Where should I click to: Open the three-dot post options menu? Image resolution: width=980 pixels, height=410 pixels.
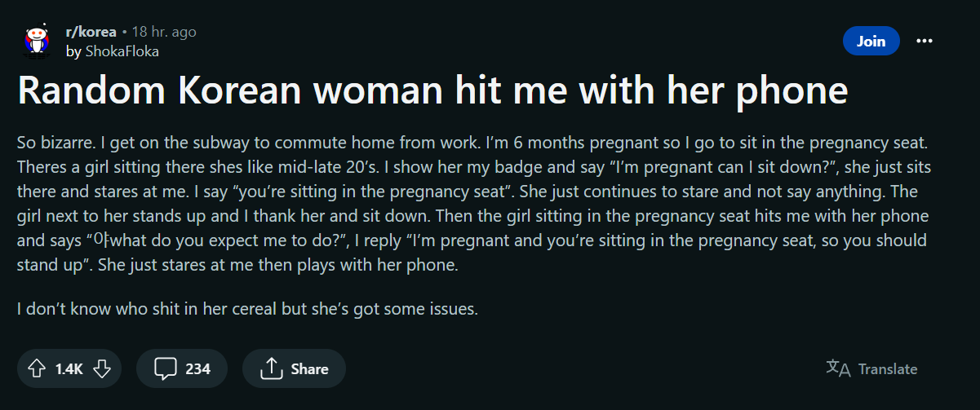925,41
